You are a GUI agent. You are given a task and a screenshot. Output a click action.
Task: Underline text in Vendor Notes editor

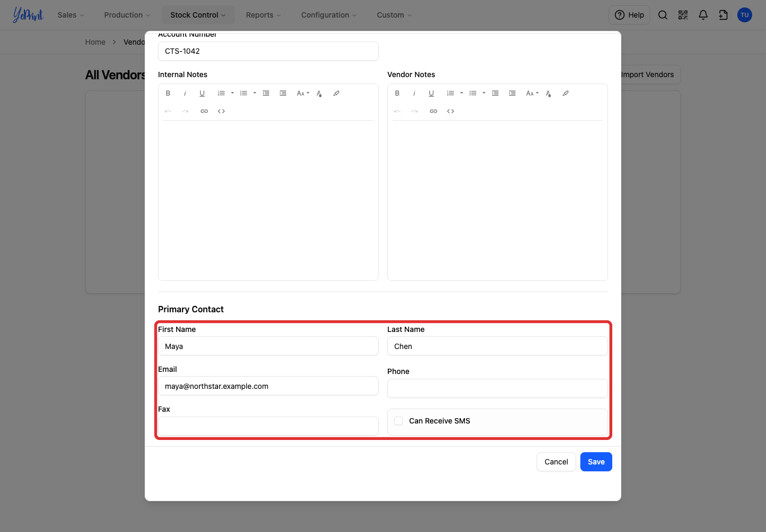[x=431, y=93]
